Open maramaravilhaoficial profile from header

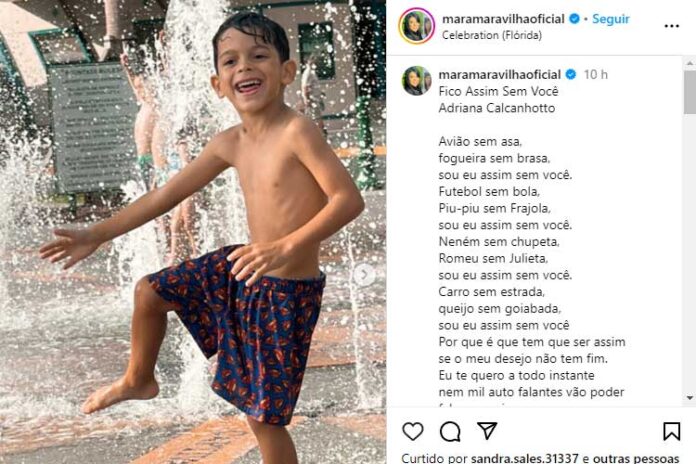[503, 19]
